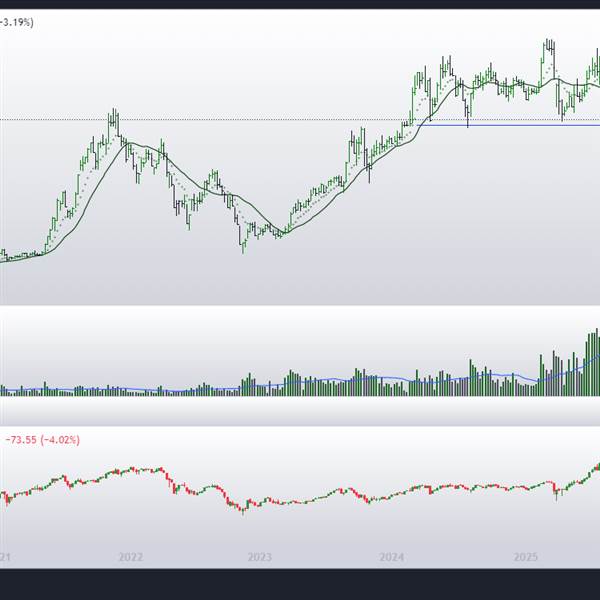The height and width of the screenshot is (600, 600).
Task: Click the divider above the bottom candlestick pane
Action: [x=300, y=427]
